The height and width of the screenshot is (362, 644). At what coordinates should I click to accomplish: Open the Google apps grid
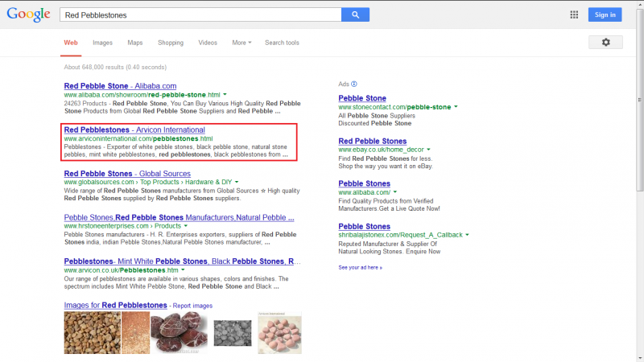[574, 14]
